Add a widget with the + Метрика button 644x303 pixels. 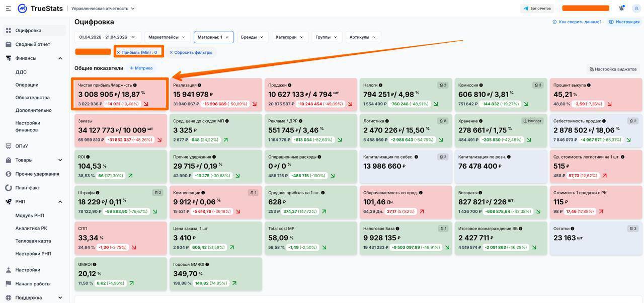[x=141, y=68]
